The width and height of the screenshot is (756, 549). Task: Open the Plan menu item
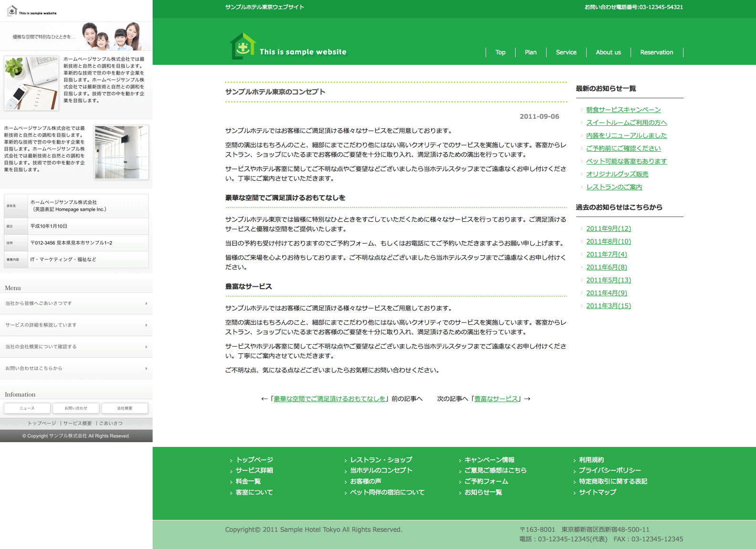[530, 52]
